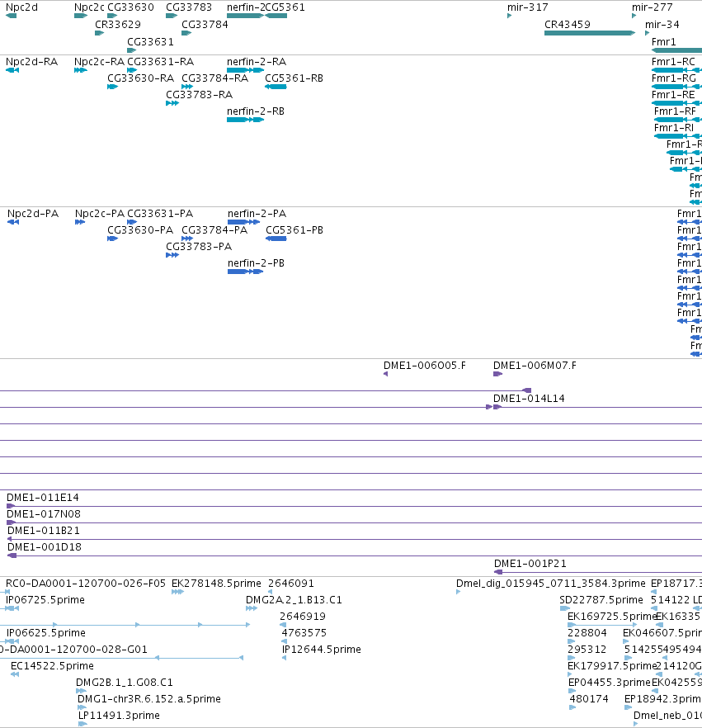Click the Fmr1-RG transcript label
Image resolution: width=702 pixels, height=728 pixels.
tap(674, 78)
